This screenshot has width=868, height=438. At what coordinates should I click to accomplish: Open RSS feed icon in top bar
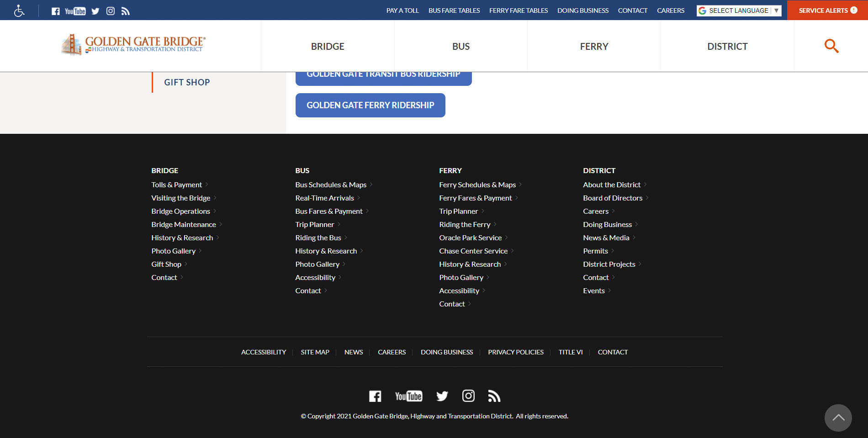(x=126, y=11)
